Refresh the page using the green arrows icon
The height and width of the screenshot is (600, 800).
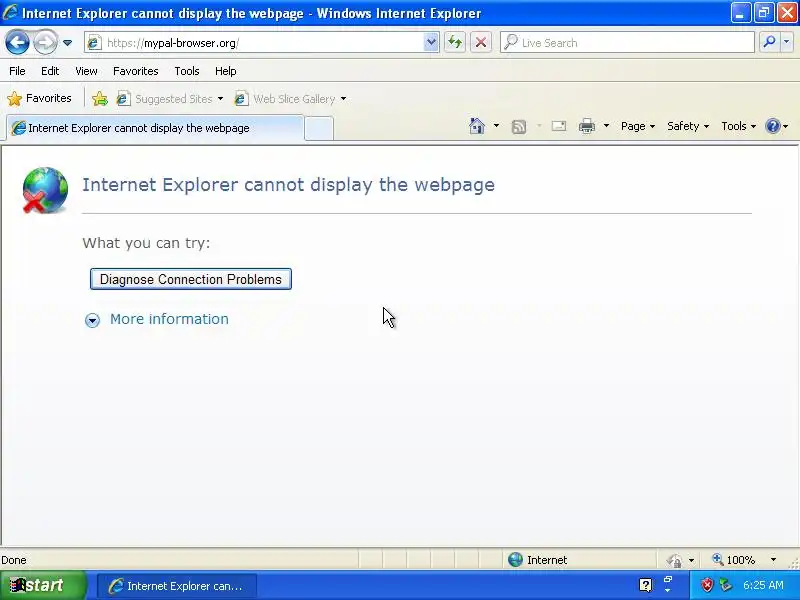pos(455,43)
